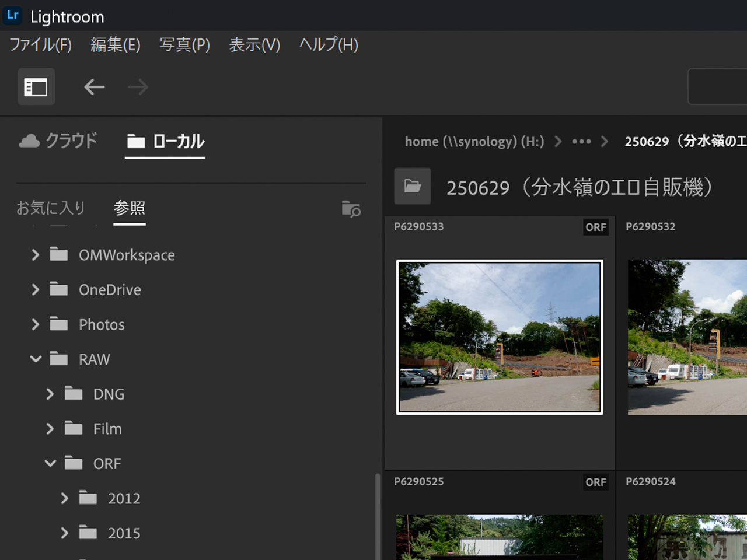Click breadcrumb home (\\synology) (H:)
Image resolution: width=747 pixels, height=560 pixels.
(x=474, y=141)
